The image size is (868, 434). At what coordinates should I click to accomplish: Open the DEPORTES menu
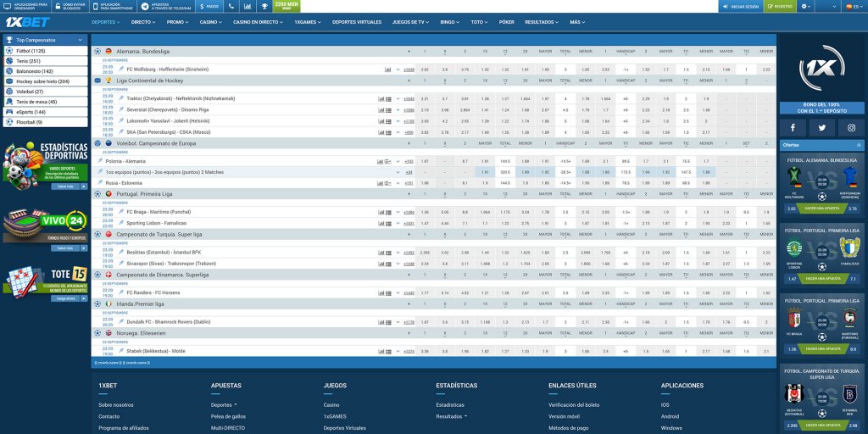tap(106, 22)
